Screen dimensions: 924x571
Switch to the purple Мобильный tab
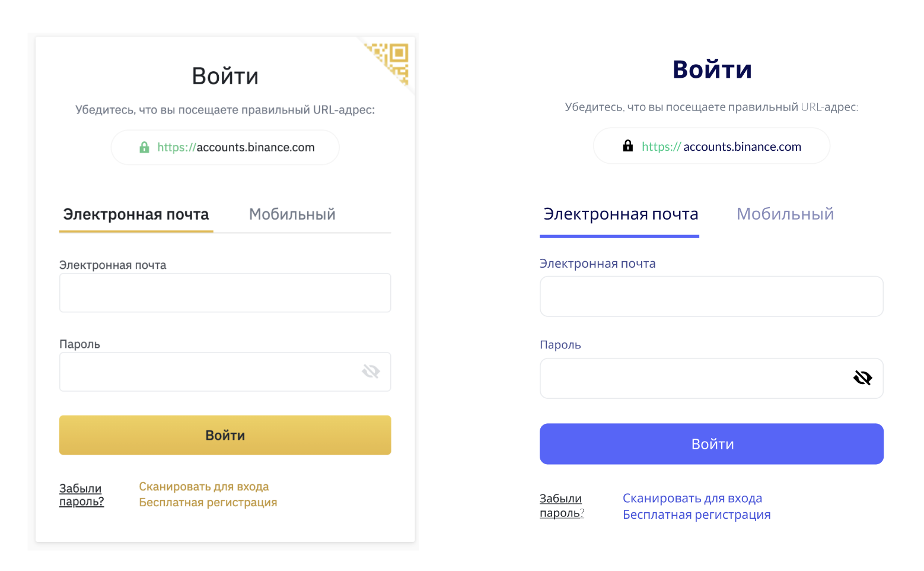click(785, 214)
